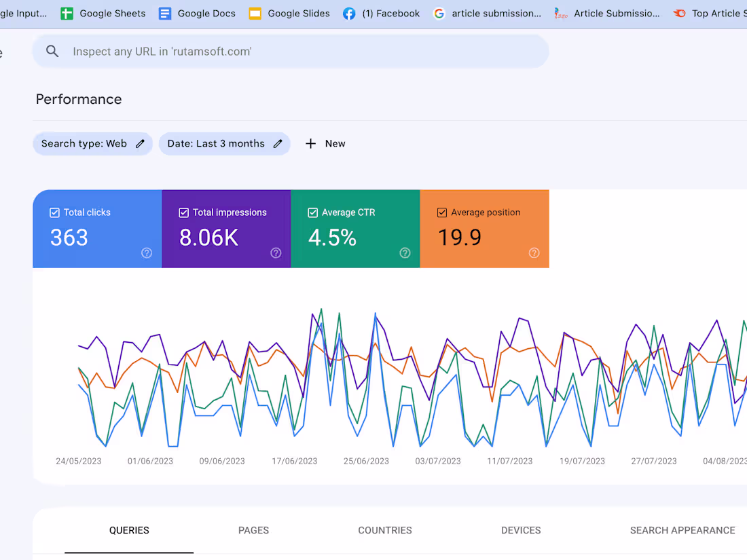
Task: Open help tooltip on Total impressions card
Action: (x=276, y=253)
